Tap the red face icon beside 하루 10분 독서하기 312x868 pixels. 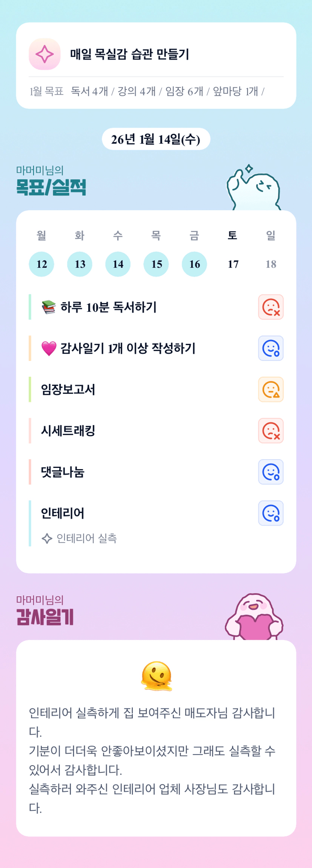271,307
